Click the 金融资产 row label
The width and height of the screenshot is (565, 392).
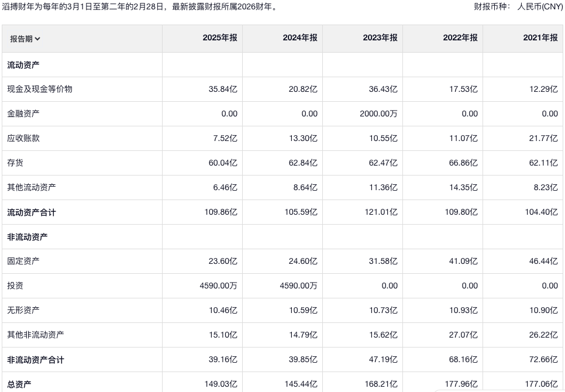[23, 114]
